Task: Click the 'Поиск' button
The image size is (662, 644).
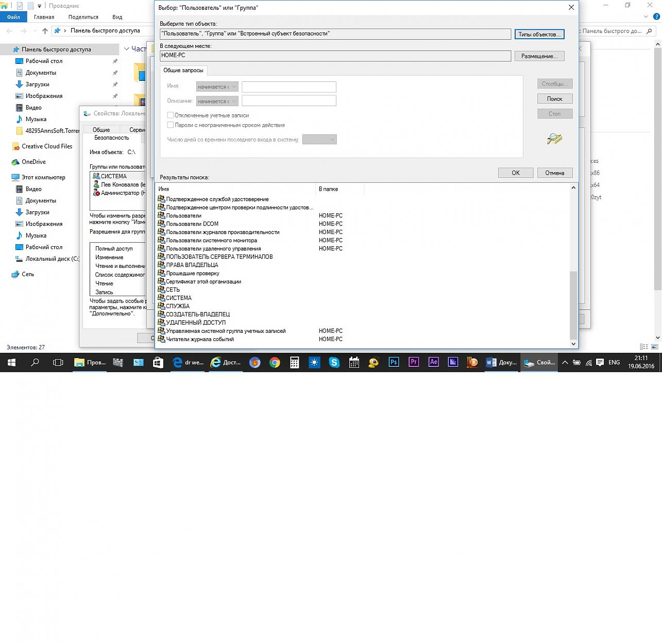Action: point(555,98)
